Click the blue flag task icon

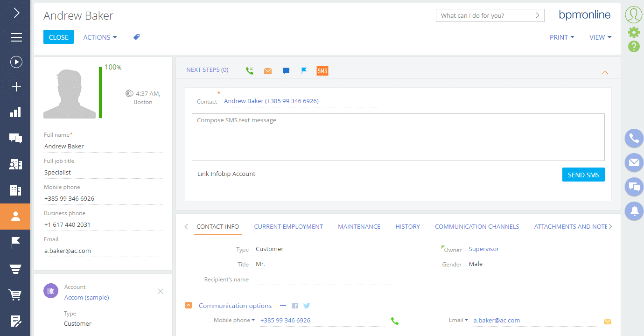304,71
